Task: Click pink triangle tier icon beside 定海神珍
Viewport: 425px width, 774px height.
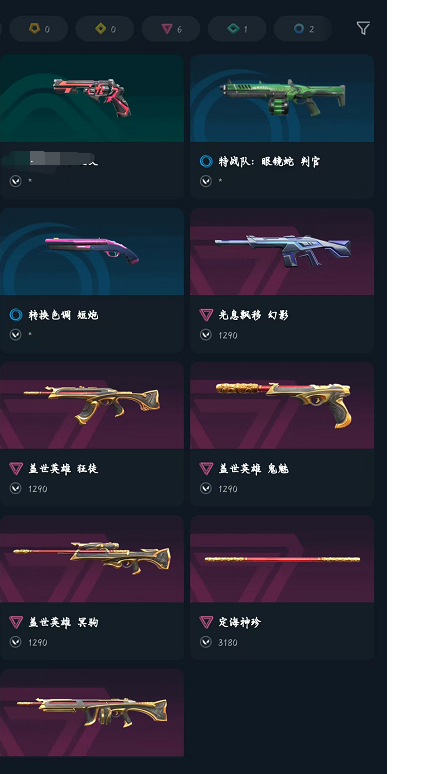Action: point(206,622)
